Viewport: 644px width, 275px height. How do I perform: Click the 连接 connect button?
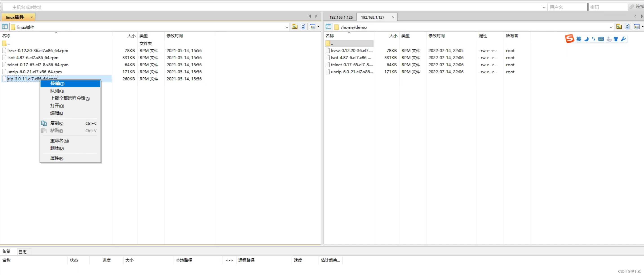tap(637, 7)
